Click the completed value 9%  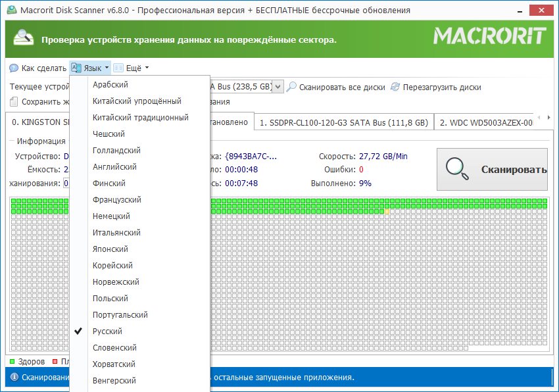365,184
